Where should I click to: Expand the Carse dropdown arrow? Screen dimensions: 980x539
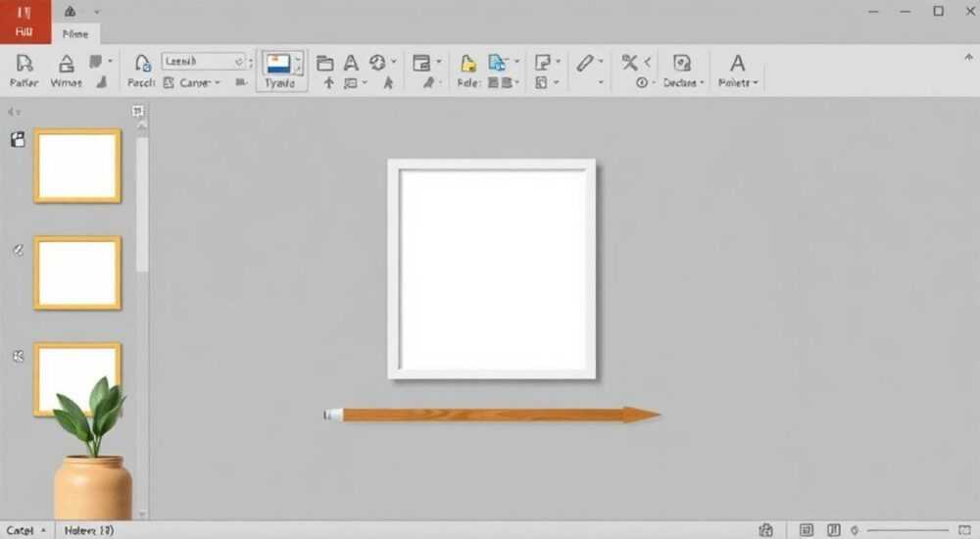(218, 83)
